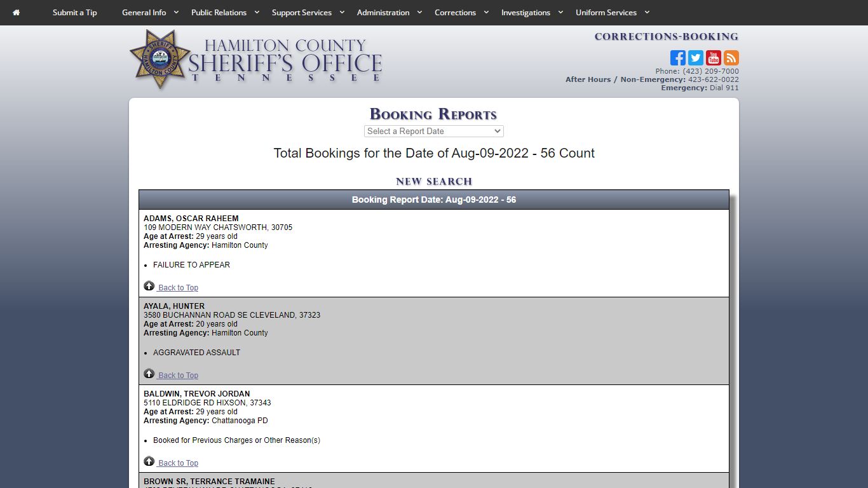This screenshot has height=488, width=868.
Task: Click the New Search link
Action: pos(434,182)
